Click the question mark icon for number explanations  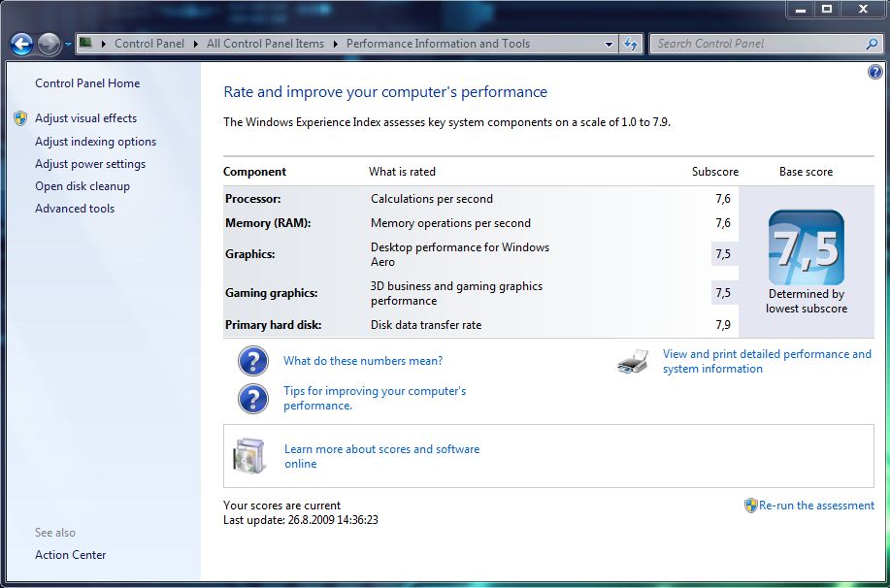pos(252,361)
